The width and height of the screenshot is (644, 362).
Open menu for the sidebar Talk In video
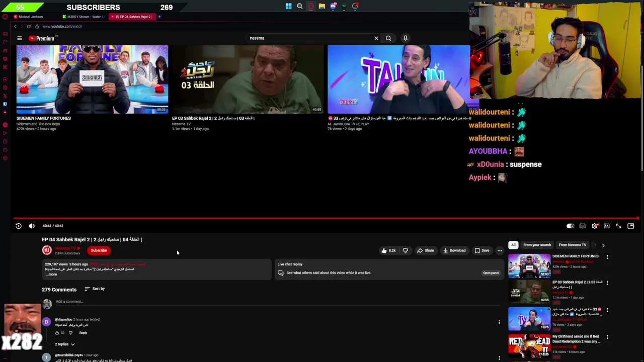pyautogui.click(x=607, y=310)
